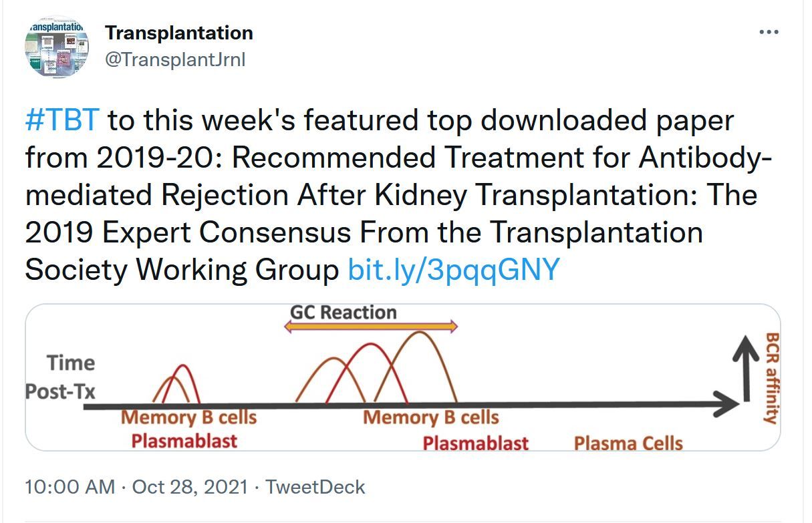
Task: Click the GC Reaction double-headed arrow in image
Action: (x=371, y=326)
